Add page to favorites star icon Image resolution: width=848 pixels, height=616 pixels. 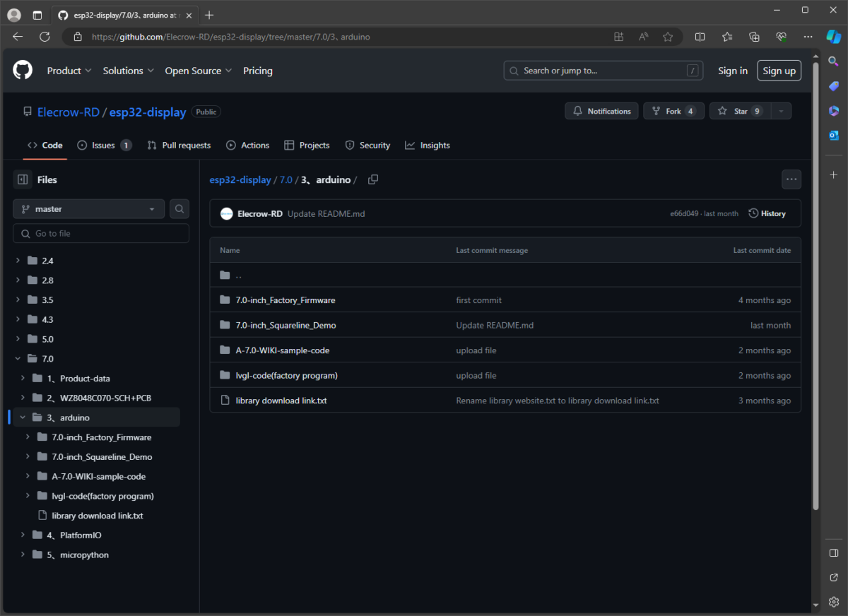(668, 37)
